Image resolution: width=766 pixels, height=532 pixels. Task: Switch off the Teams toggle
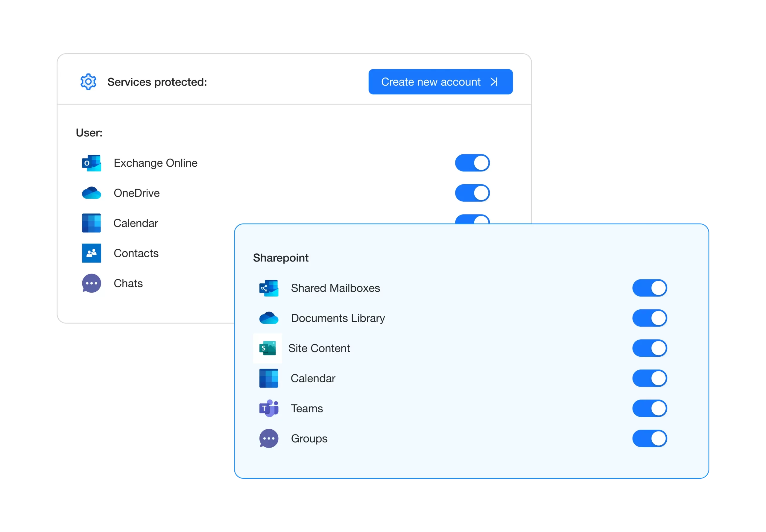coord(649,408)
